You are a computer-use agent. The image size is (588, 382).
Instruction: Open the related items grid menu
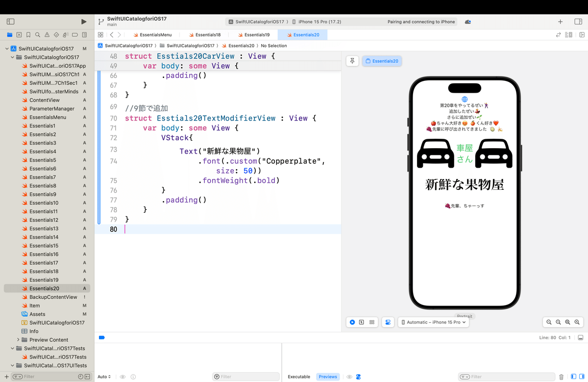pos(100,35)
